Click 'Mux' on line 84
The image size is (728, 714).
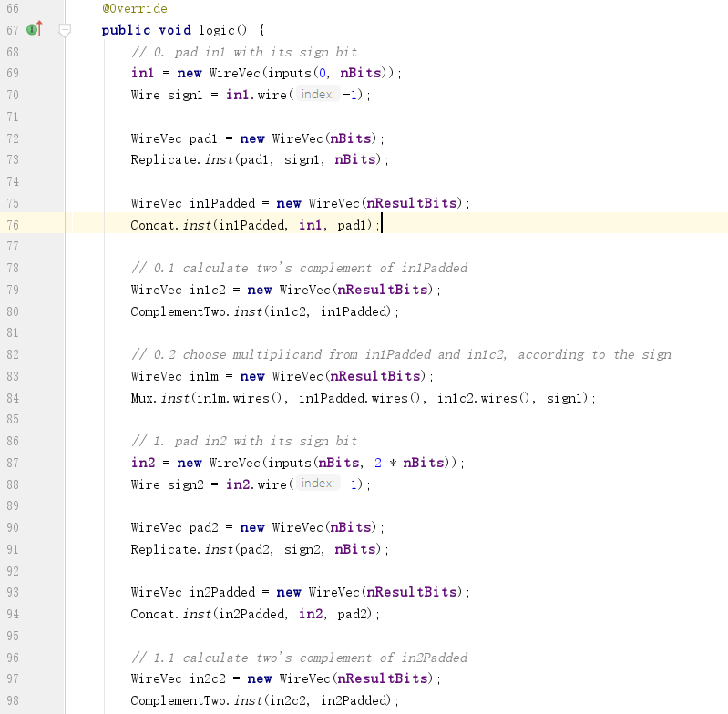142,398
